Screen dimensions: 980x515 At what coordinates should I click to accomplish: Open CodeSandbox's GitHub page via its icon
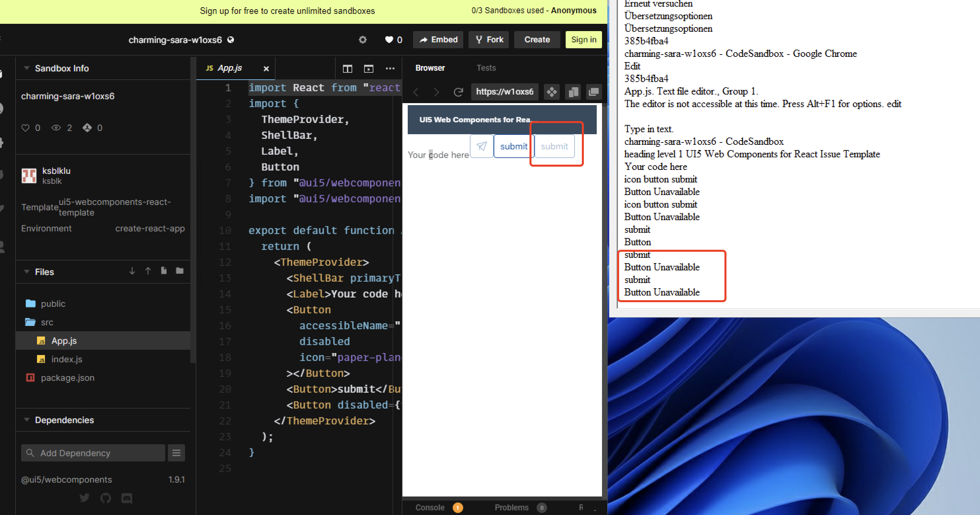pyautogui.click(x=106, y=498)
